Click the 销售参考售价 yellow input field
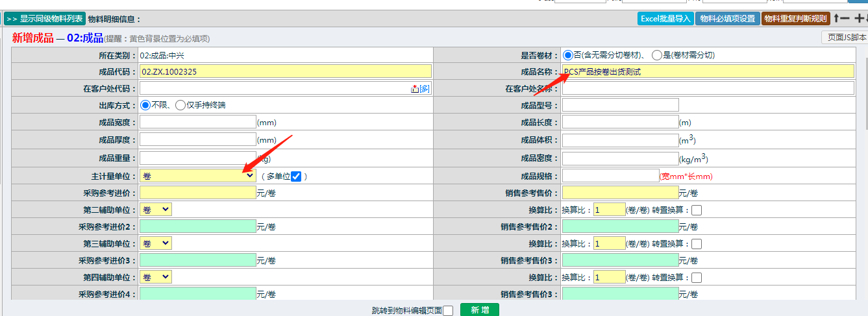Image resolution: width=868 pixels, height=316 pixels. point(620,193)
